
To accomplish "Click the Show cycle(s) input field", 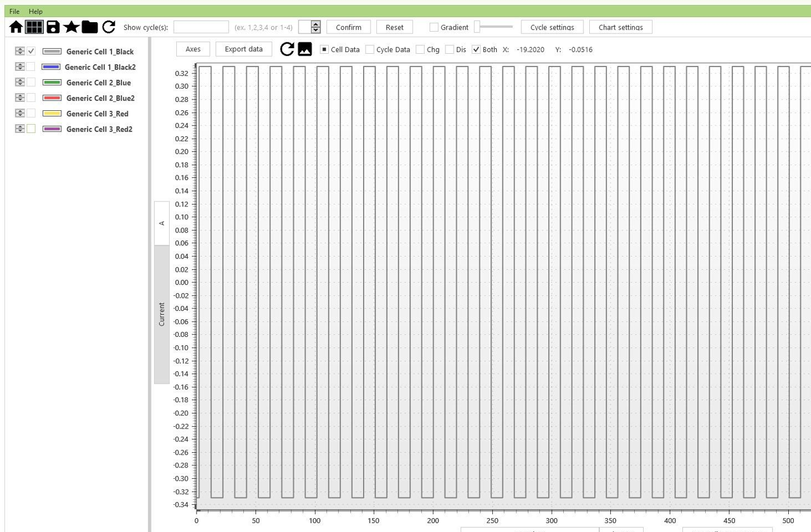I will pos(201,27).
